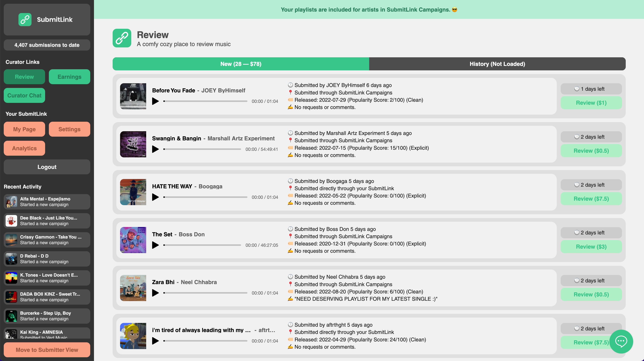Open the Analytics page
Image resolution: width=644 pixels, height=361 pixels.
coord(24,148)
